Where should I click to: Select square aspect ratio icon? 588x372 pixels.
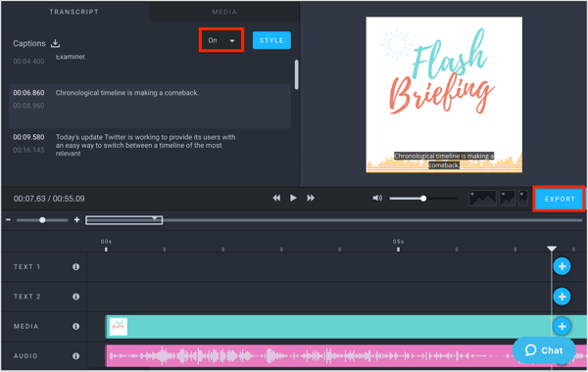pos(508,198)
